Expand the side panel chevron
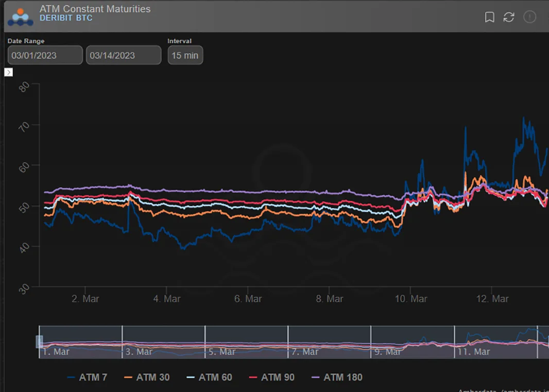This screenshot has height=392, width=549. (8, 72)
